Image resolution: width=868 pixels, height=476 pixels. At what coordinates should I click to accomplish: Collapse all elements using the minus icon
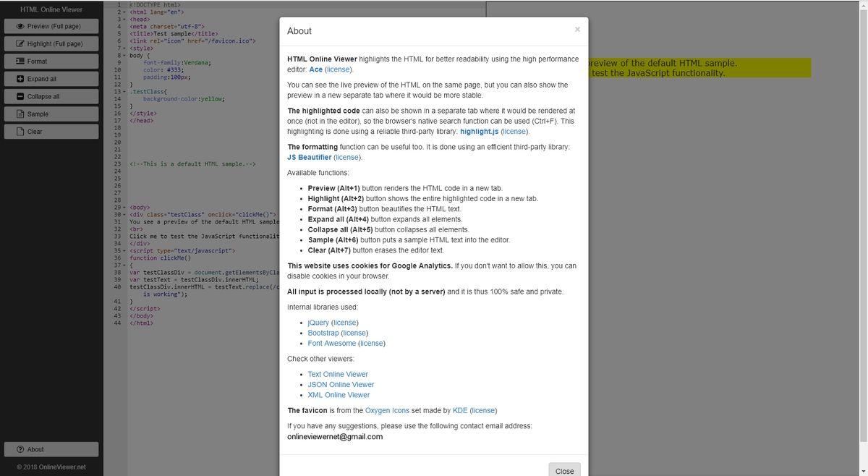51,96
